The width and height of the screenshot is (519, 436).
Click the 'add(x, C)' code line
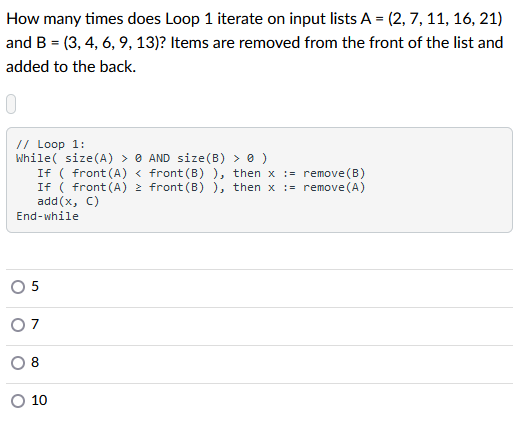tap(68, 201)
